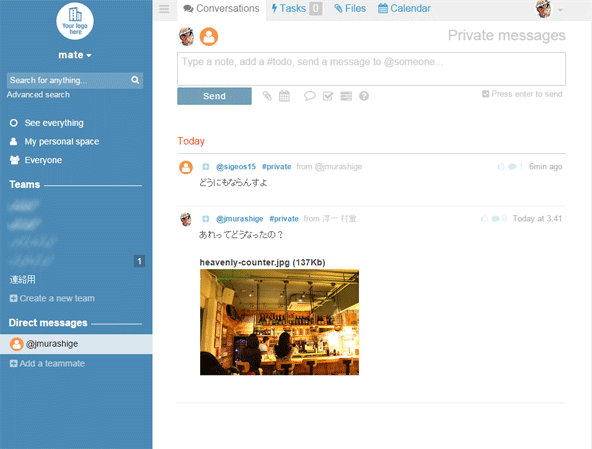Click the list format icon in the toolbar

[x=346, y=96]
